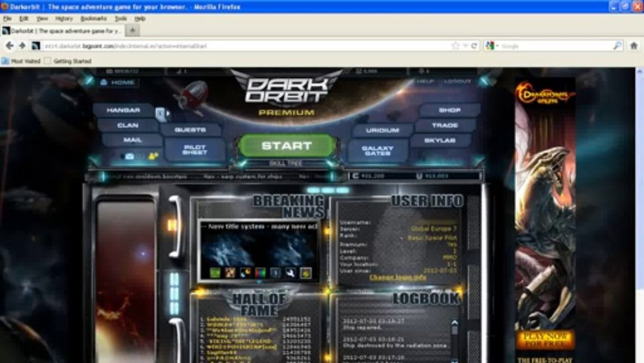
Task: Open the Edit menu
Action: pos(24,18)
